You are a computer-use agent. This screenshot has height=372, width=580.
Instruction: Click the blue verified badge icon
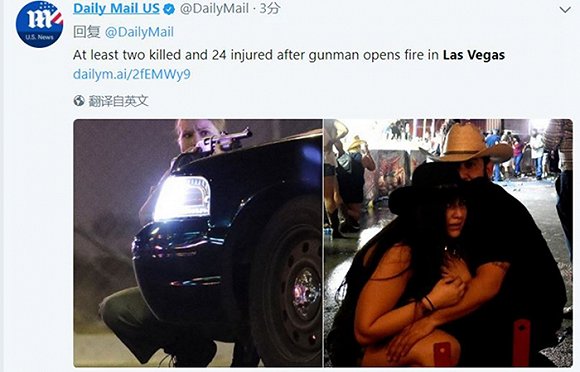[169, 9]
